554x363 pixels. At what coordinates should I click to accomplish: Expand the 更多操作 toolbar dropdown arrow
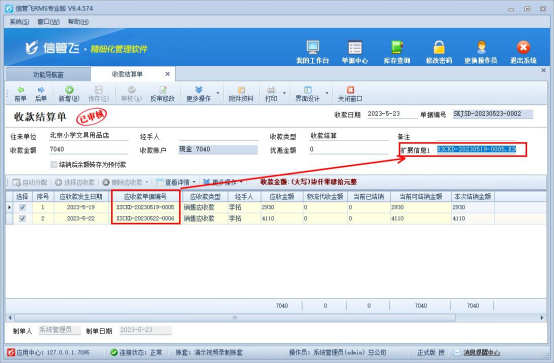point(218,93)
